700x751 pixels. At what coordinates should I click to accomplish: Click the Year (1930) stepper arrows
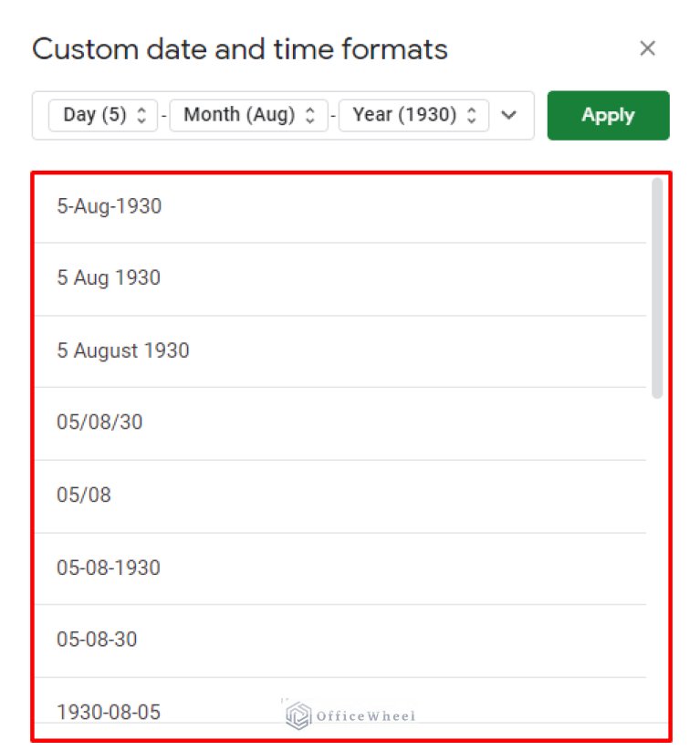point(472,115)
